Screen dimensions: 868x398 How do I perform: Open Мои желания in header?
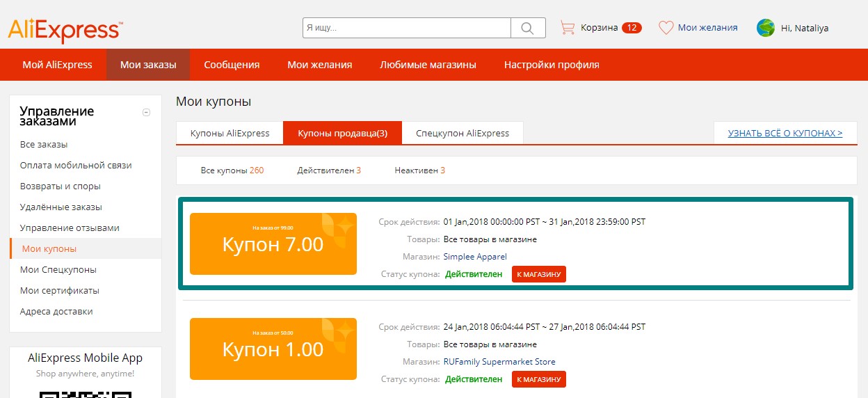pos(707,28)
